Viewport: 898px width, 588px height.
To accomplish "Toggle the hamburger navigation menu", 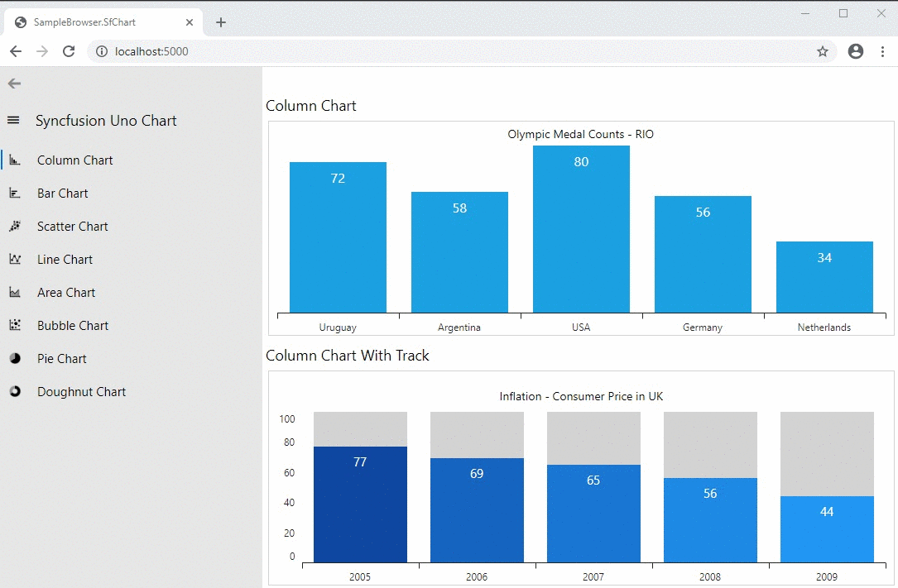I will [13, 121].
